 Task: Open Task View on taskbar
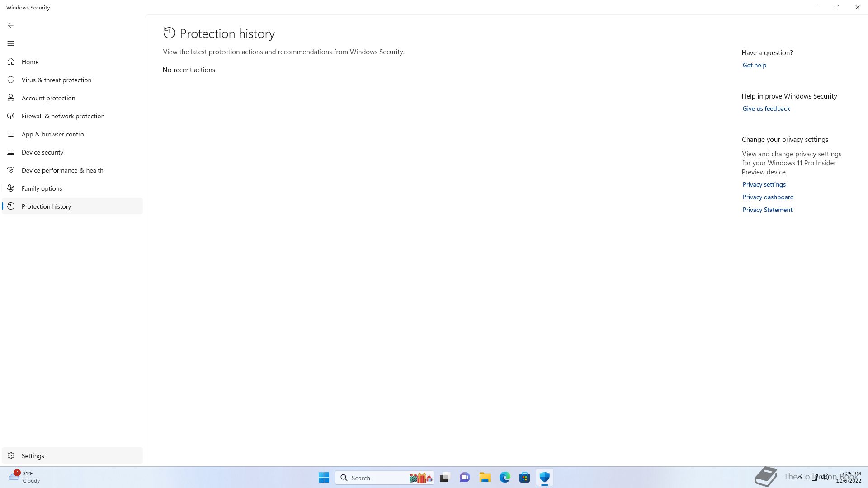tap(445, 478)
